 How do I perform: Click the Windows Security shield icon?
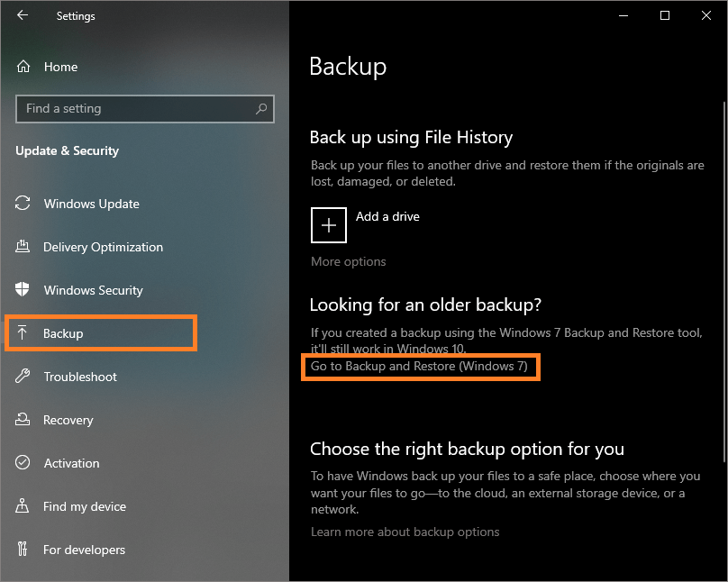pos(23,289)
